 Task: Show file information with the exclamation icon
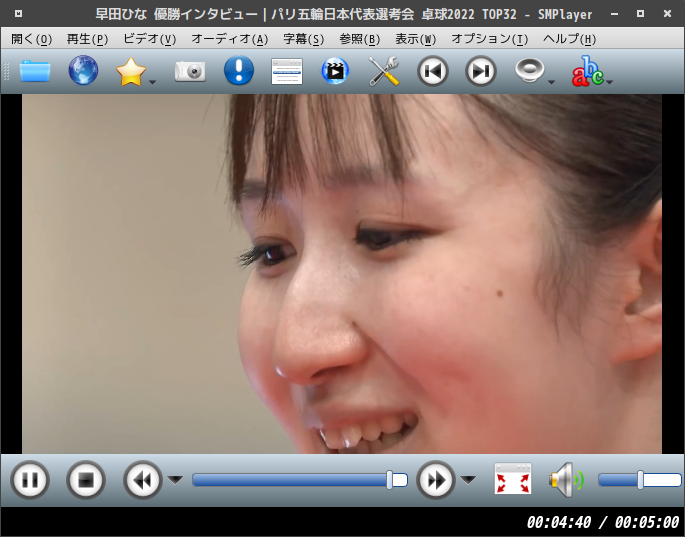click(x=239, y=70)
